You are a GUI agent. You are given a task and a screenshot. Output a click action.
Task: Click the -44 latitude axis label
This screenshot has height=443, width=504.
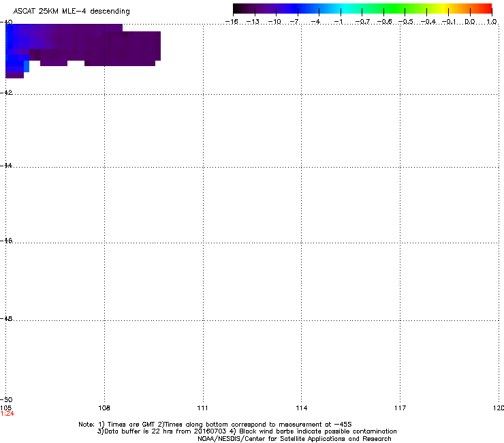pyautogui.click(x=6, y=166)
